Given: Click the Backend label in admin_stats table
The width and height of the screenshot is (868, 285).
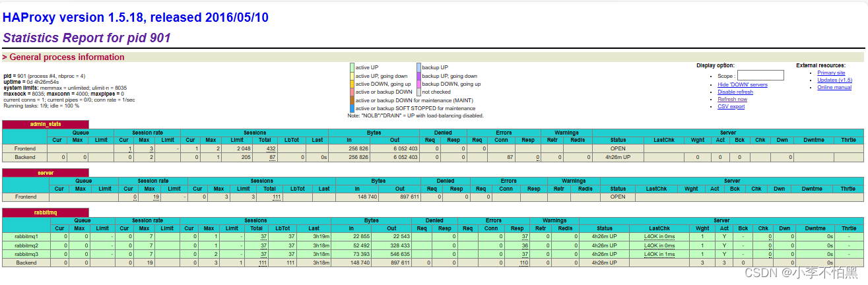Looking at the screenshot, I should pos(26,157).
